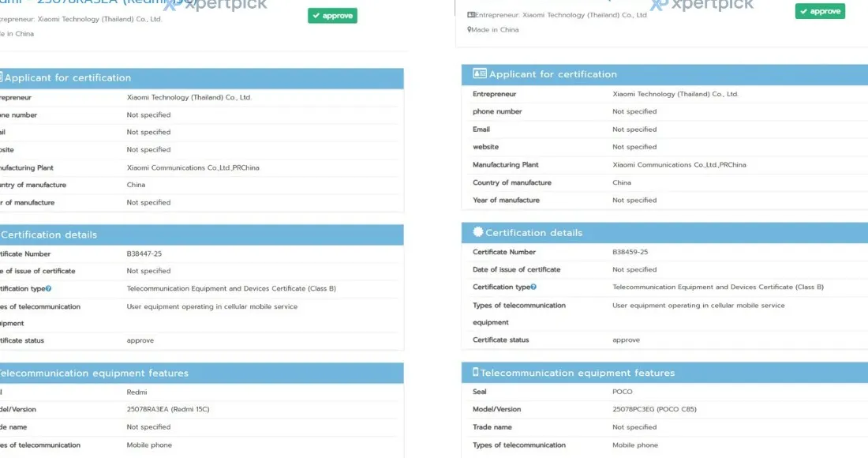Click Certificate Number label on POCO page
Screen dimensions: 868x458
(x=503, y=251)
